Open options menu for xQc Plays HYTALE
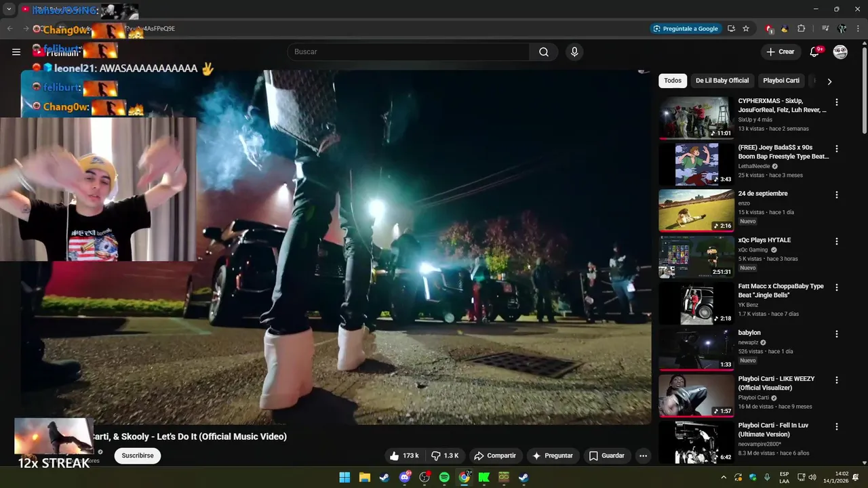Viewport: 868px width, 488px height. (836, 241)
